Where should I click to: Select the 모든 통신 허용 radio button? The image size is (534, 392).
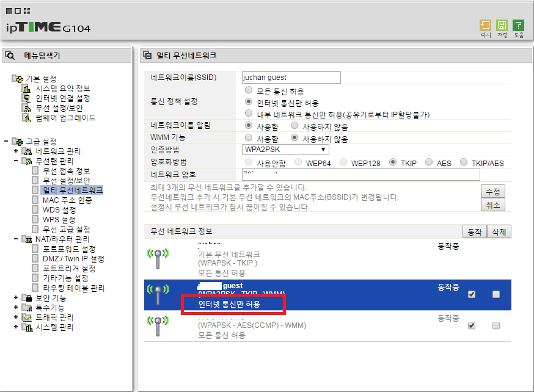click(x=249, y=90)
